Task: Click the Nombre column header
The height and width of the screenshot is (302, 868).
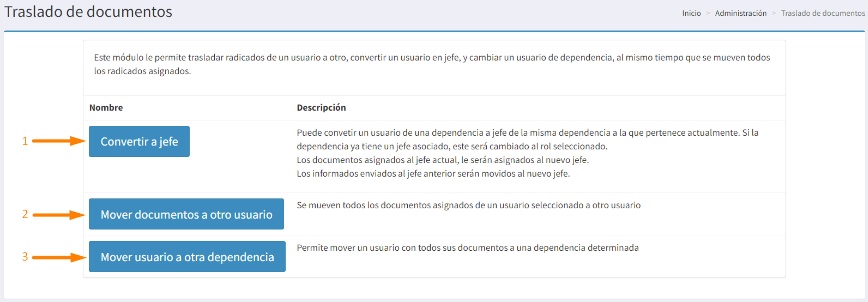Action: [x=106, y=108]
